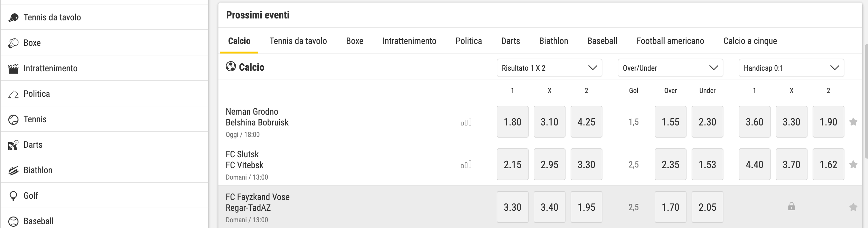Click the Biathlon icon in sidebar
Viewport: 868px width, 228px height.
(x=13, y=170)
